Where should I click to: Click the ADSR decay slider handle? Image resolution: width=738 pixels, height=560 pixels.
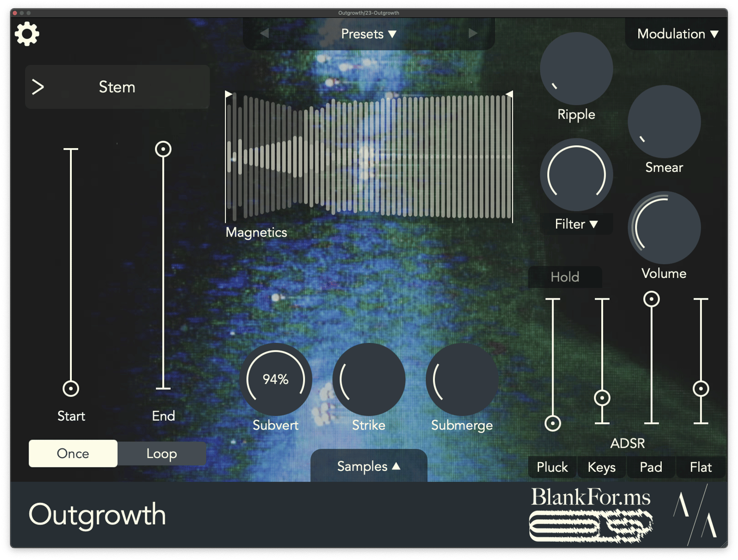602,398
